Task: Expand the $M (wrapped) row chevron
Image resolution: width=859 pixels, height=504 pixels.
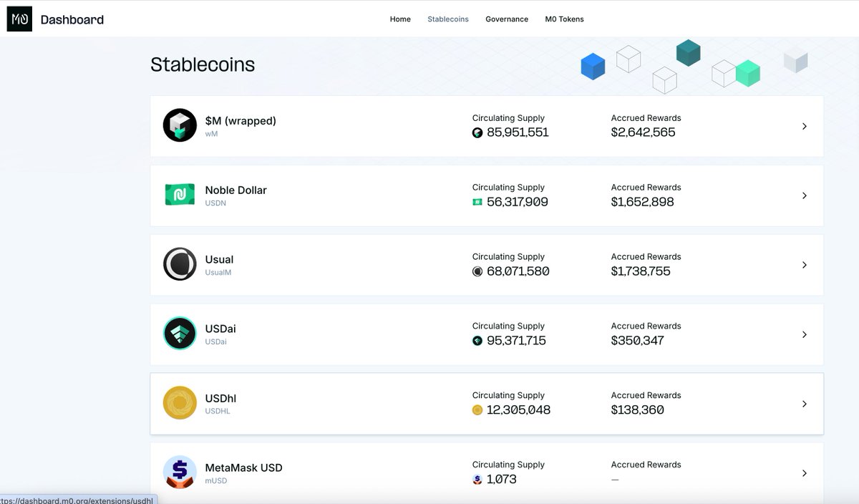Action: [804, 126]
